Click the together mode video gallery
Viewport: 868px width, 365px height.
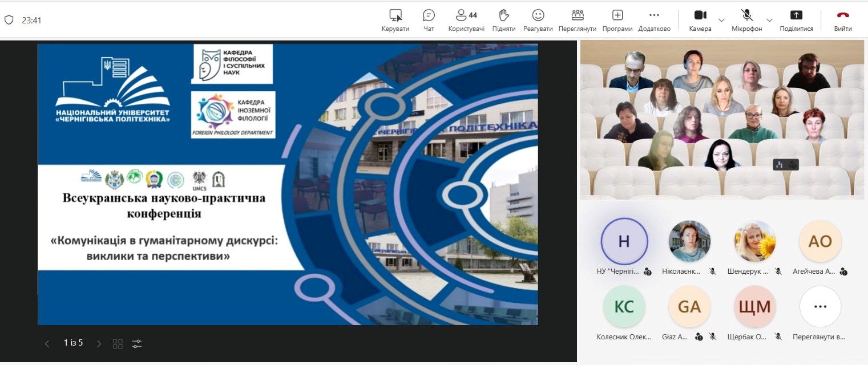[x=722, y=119]
